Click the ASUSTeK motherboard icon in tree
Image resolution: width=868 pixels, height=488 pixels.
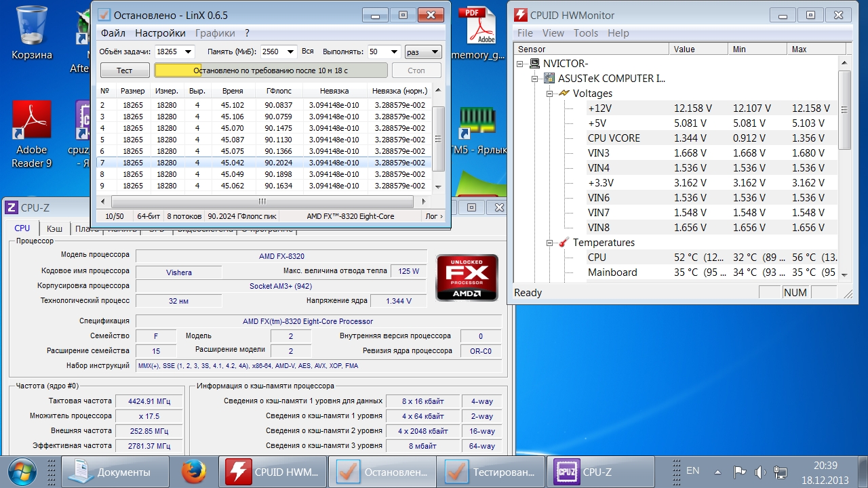click(x=549, y=79)
